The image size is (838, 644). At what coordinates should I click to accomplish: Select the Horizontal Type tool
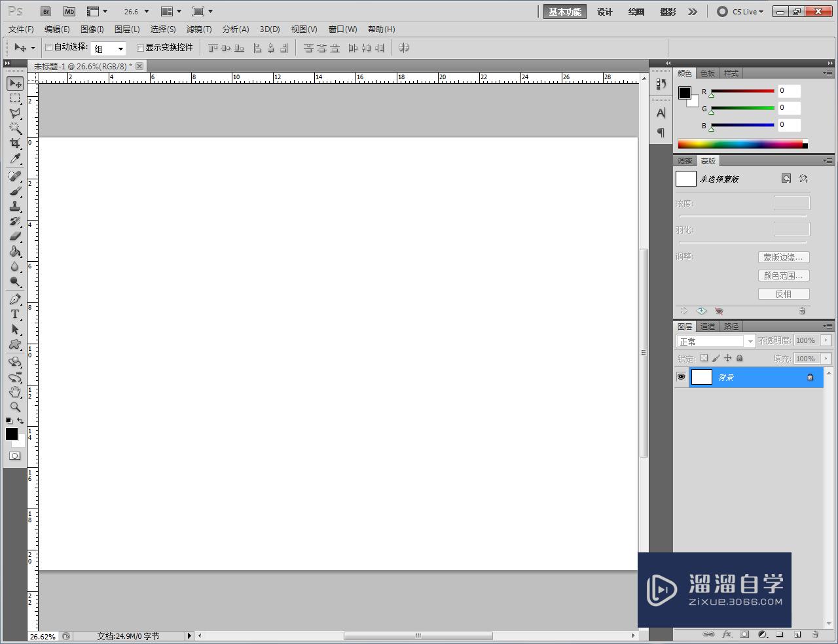(x=15, y=314)
